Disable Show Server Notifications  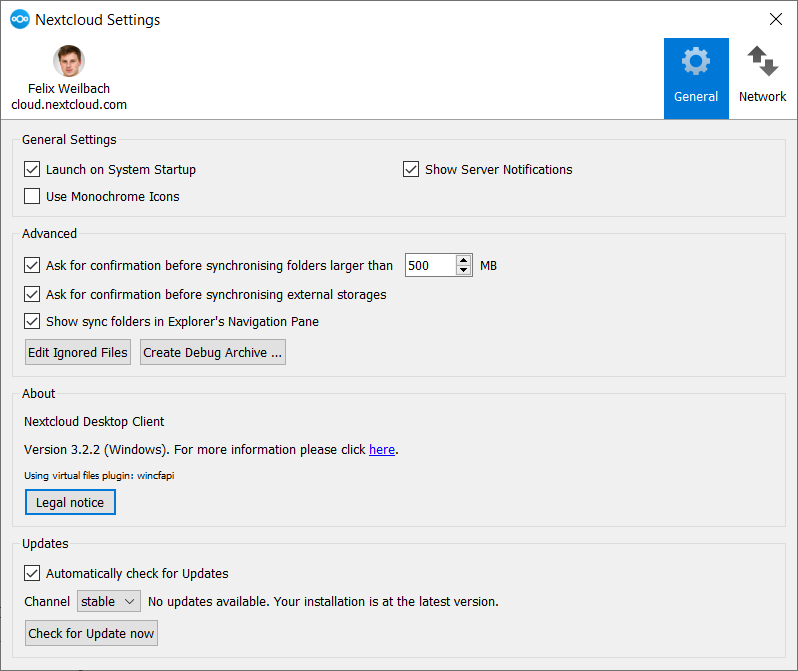coord(411,170)
